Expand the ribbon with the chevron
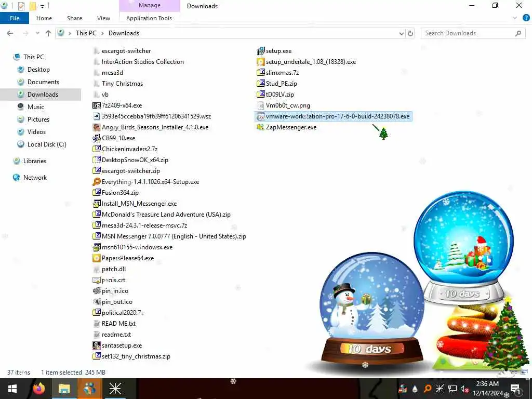Viewport: 532px width, 399px height. 515,18
